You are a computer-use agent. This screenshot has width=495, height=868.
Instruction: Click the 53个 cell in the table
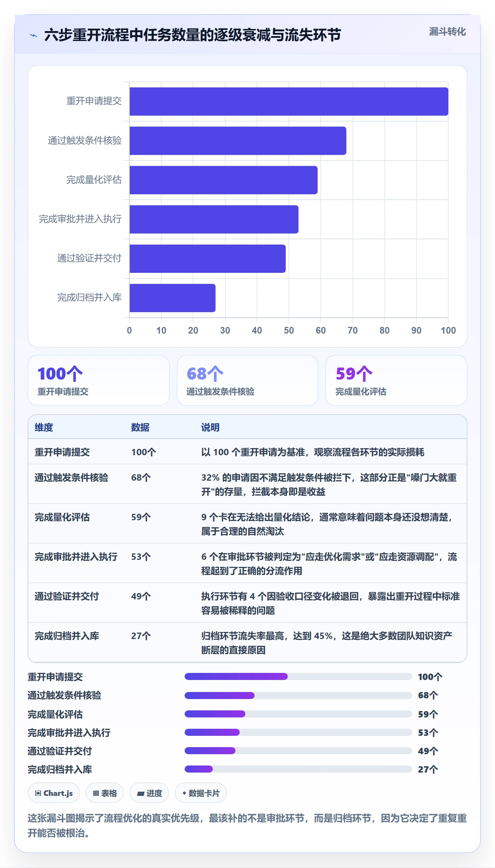[x=141, y=557]
